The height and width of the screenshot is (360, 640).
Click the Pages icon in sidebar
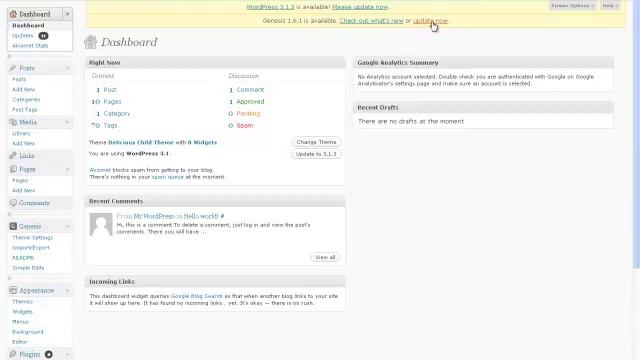point(13,169)
